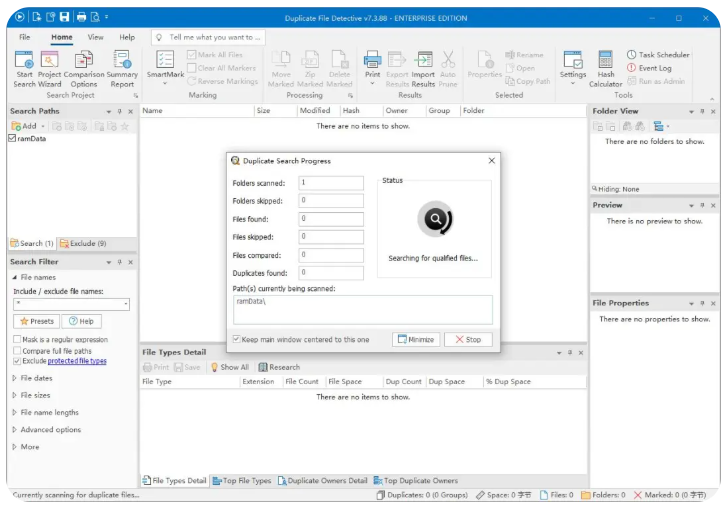Open the Help ribbon tab
Screen dimensions: 727x510
pyautogui.click(x=127, y=37)
